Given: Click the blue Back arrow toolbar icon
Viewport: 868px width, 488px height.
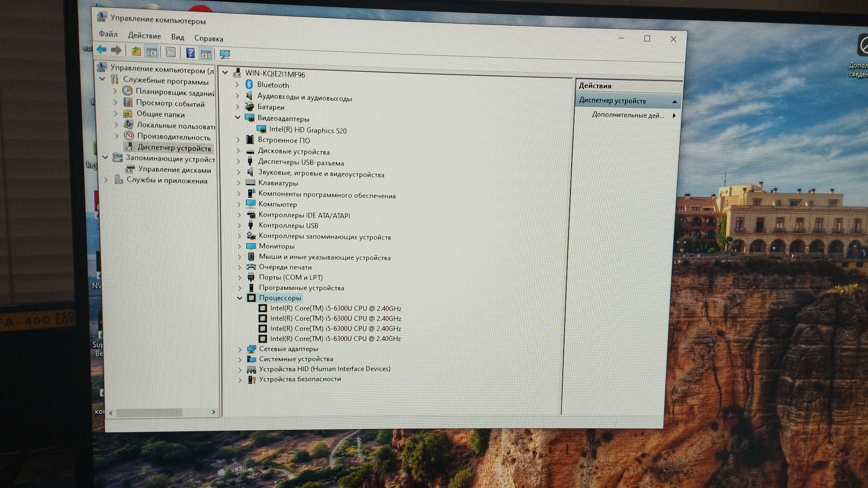Looking at the screenshot, I should tap(101, 50).
